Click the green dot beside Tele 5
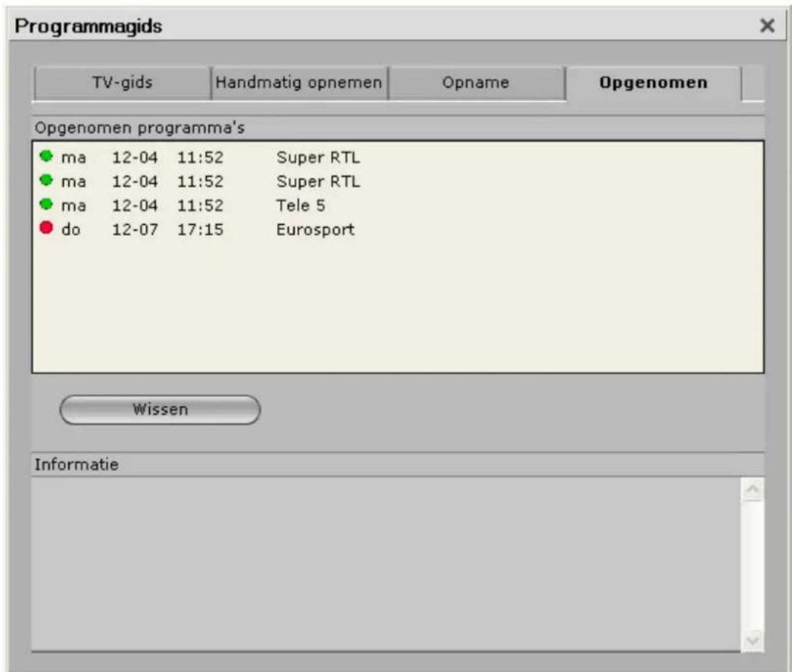This screenshot has height=672, width=792. click(x=46, y=204)
